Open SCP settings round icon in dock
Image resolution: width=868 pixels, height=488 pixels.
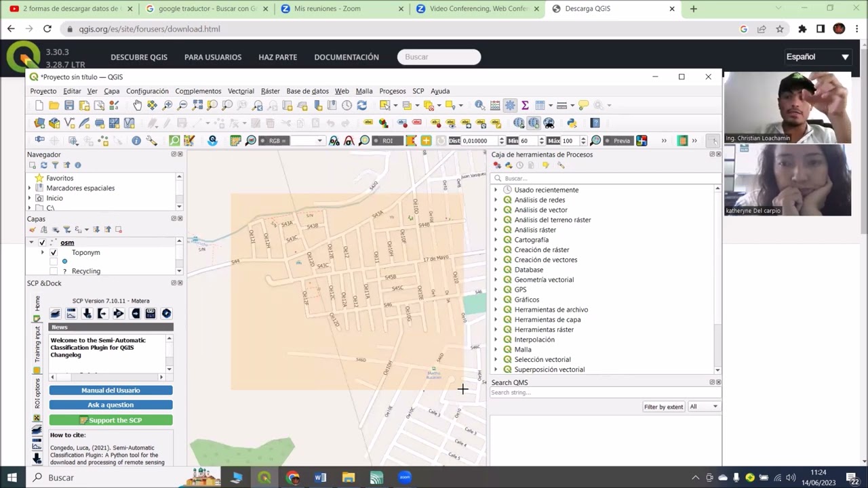click(166, 313)
